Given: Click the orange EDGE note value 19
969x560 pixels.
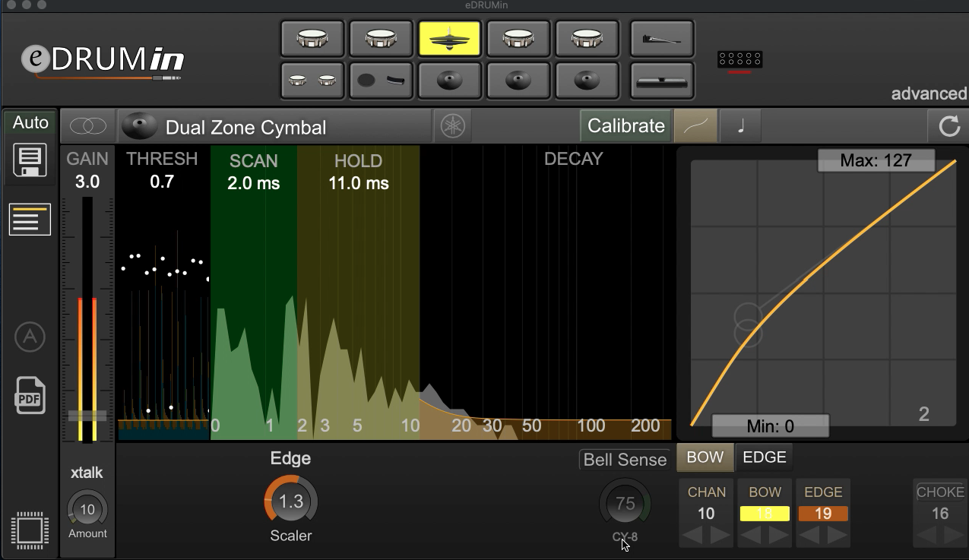Looking at the screenshot, I should tap(823, 514).
